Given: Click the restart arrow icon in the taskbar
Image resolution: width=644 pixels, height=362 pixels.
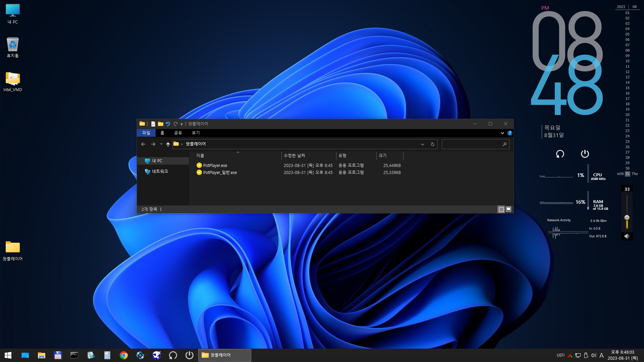Looking at the screenshot, I should click(173, 355).
